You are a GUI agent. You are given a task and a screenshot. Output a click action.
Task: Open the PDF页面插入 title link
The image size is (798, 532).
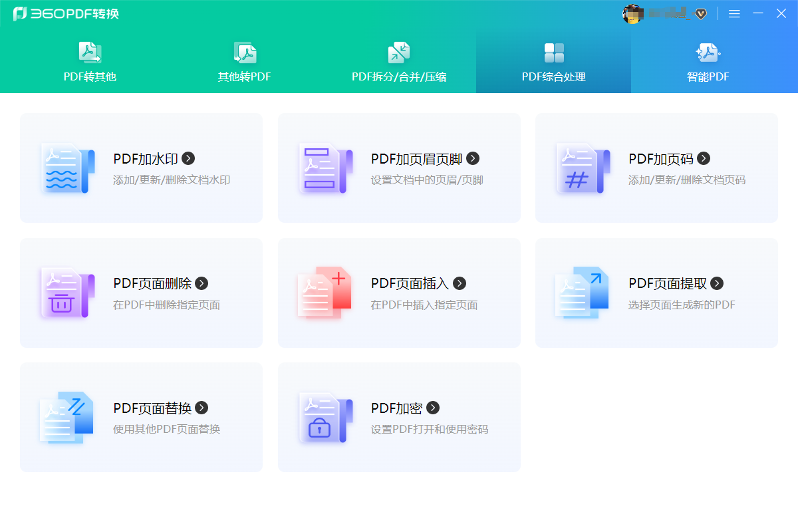pyautogui.click(x=410, y=283)
